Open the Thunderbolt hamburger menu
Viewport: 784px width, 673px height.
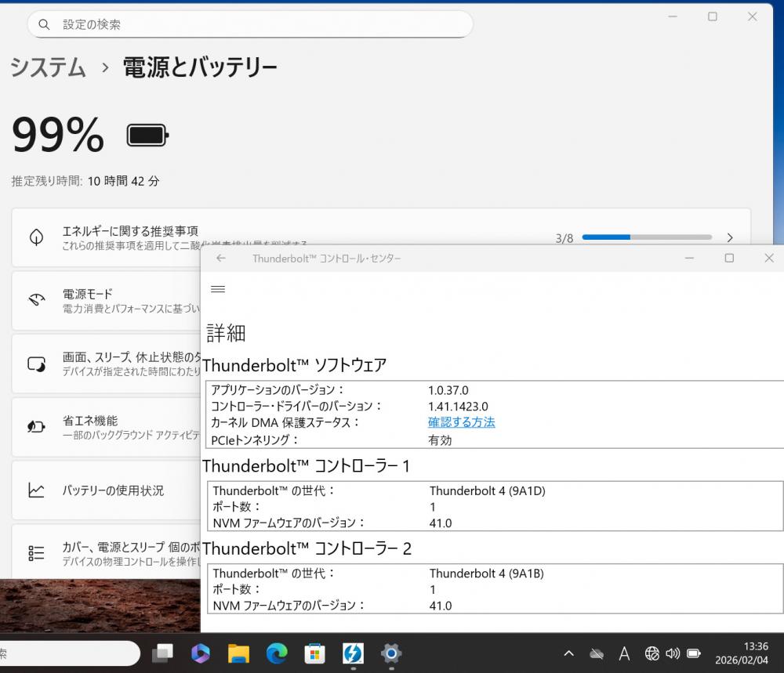coord(218,289)
